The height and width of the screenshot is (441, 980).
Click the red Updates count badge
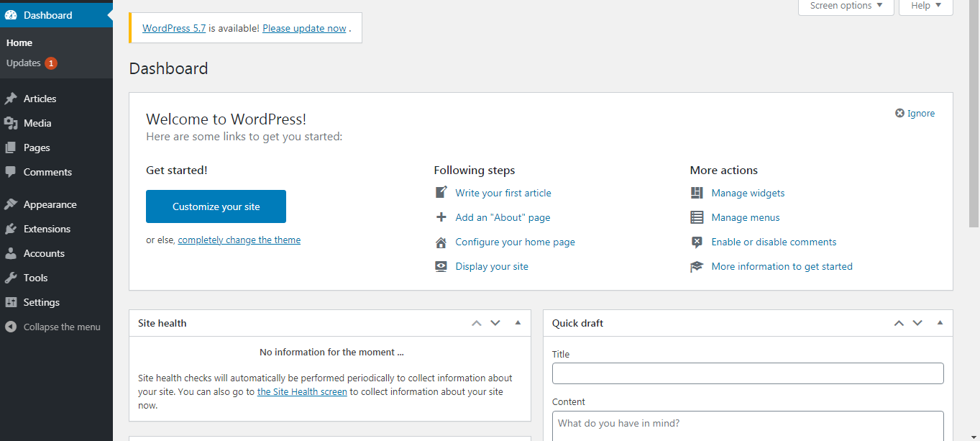pyautogui.click(x=51, y=63)
